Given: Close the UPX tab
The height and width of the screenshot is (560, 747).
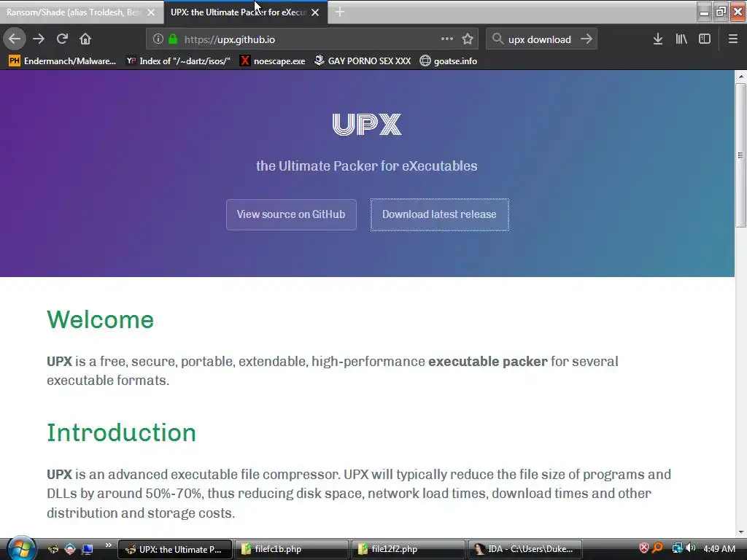Looking at the screenshot, I should tap(315, 12).
